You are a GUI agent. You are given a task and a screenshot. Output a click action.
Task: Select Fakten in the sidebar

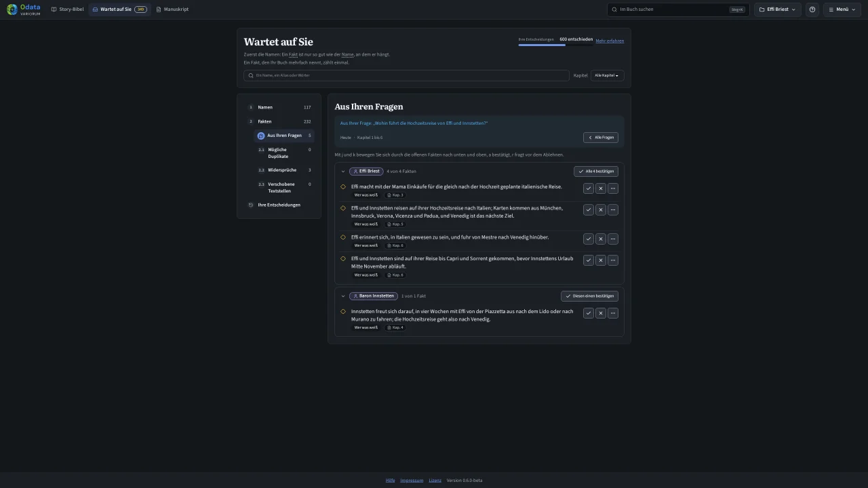[279, 121]
